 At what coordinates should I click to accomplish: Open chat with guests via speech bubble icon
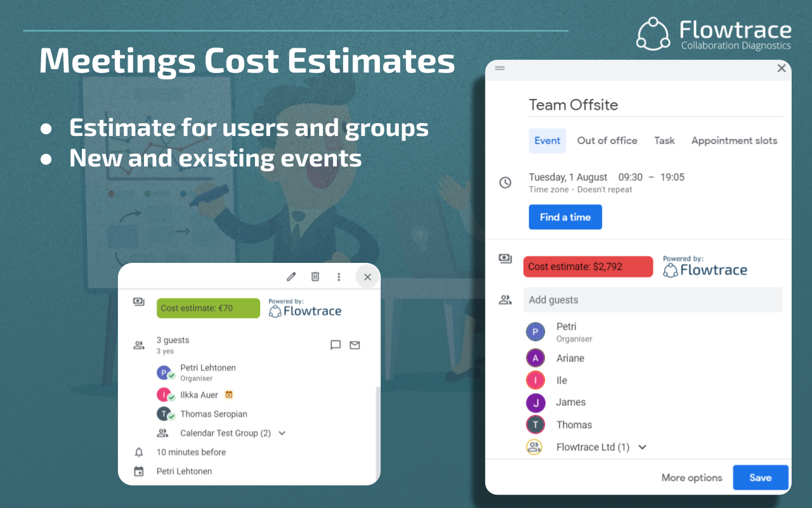coord(336,345)
